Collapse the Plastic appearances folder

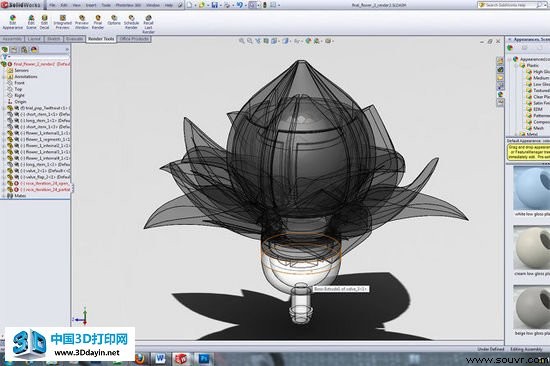point(517,65)
